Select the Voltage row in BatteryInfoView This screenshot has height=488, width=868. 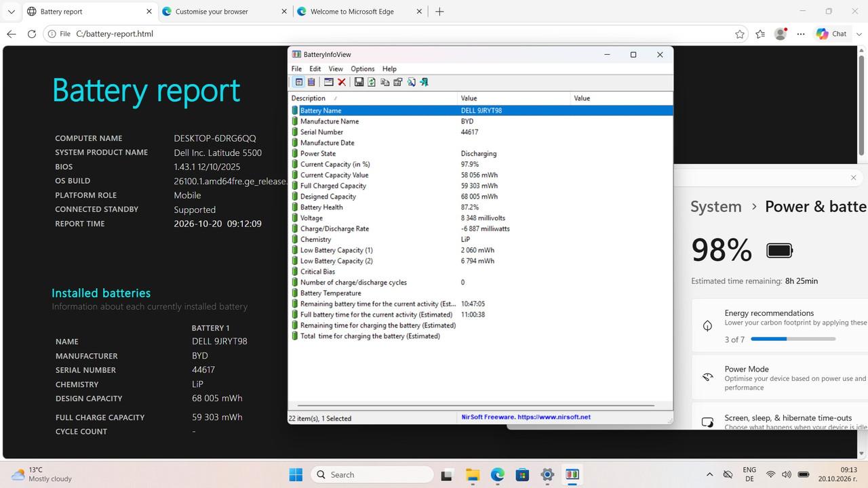480,218
